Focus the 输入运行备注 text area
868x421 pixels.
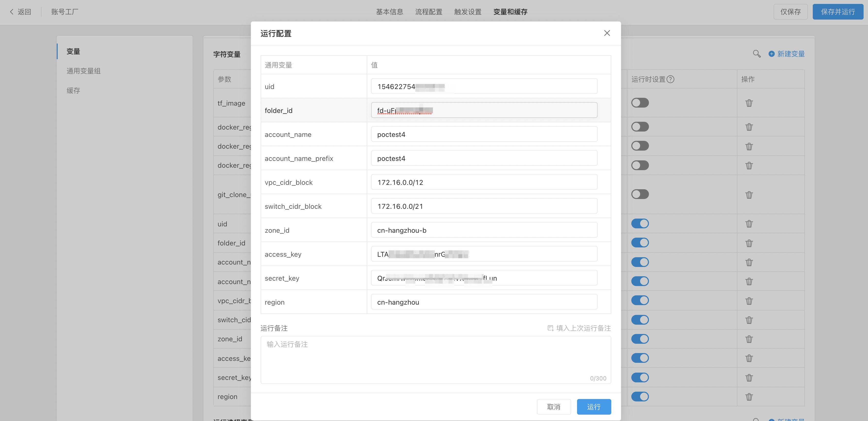point(435,359)
